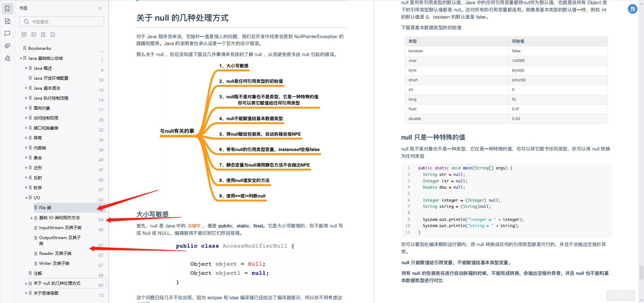Viewport: 644px width, 303px height.
Task: Jump to the 反射 bookmark
Action: click(x=38, y=178)
